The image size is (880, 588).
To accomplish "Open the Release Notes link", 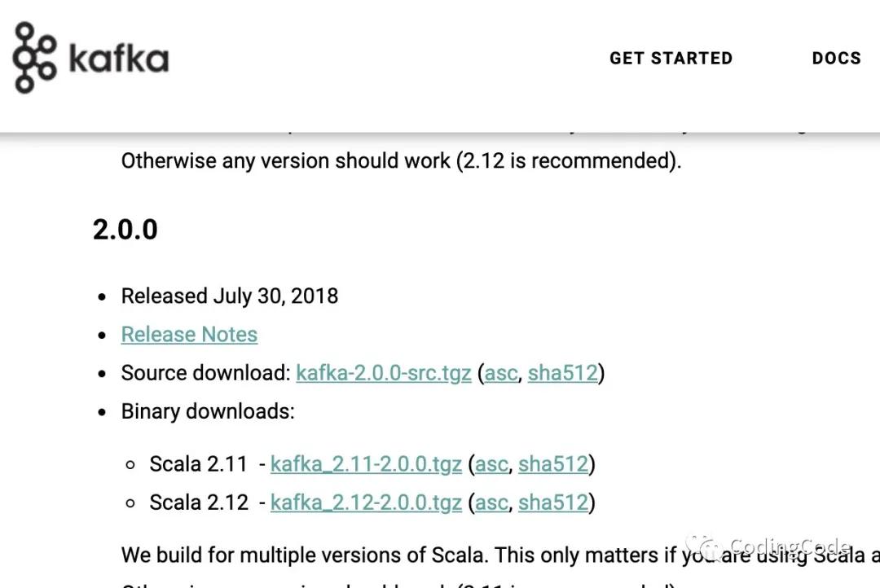I will click(x=189, y=334).
